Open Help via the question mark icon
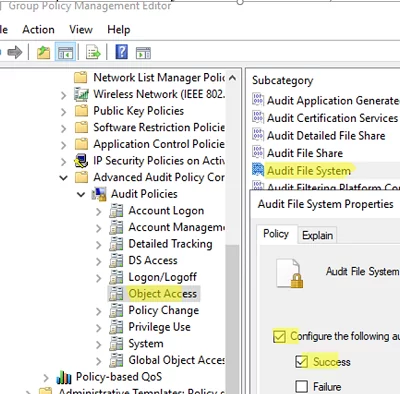 point(121,52)
